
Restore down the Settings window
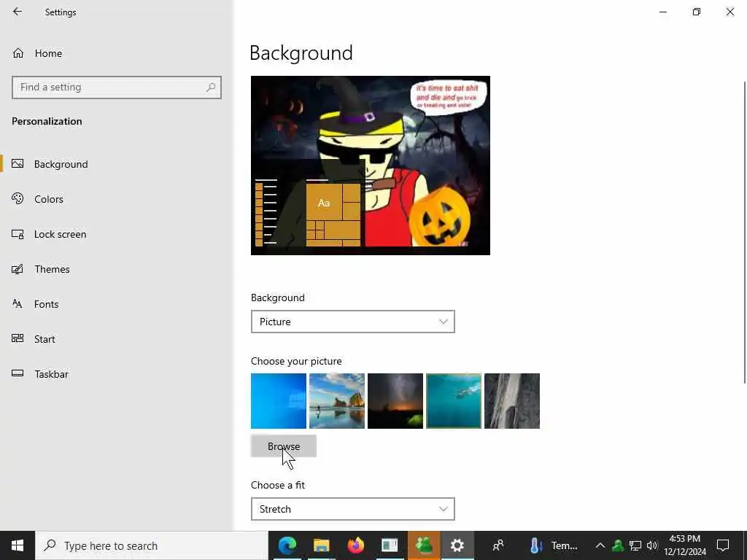point(697,12)
